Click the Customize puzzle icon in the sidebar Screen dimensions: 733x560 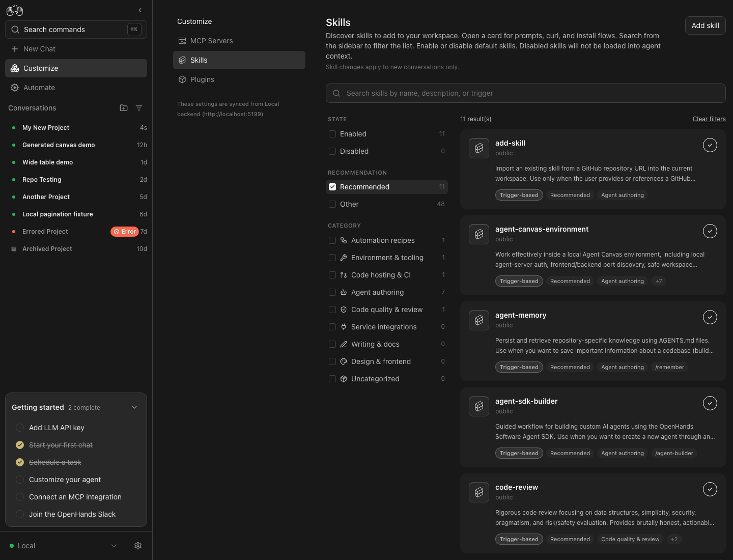15,68
